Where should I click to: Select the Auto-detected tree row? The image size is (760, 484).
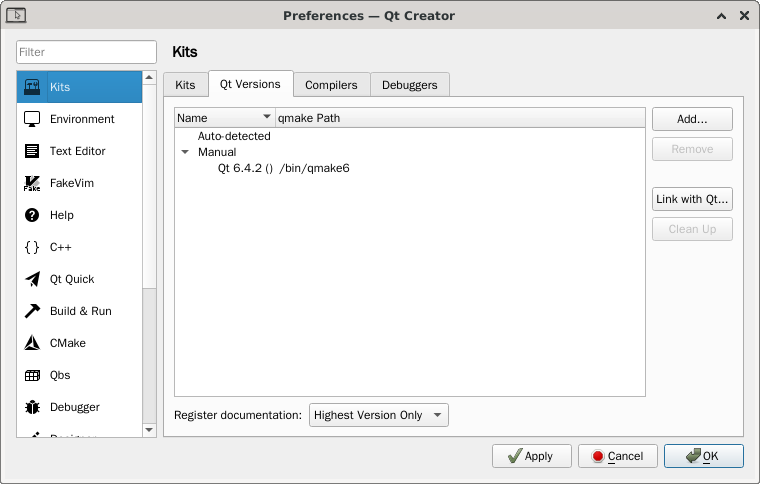(x=234, y=136)
